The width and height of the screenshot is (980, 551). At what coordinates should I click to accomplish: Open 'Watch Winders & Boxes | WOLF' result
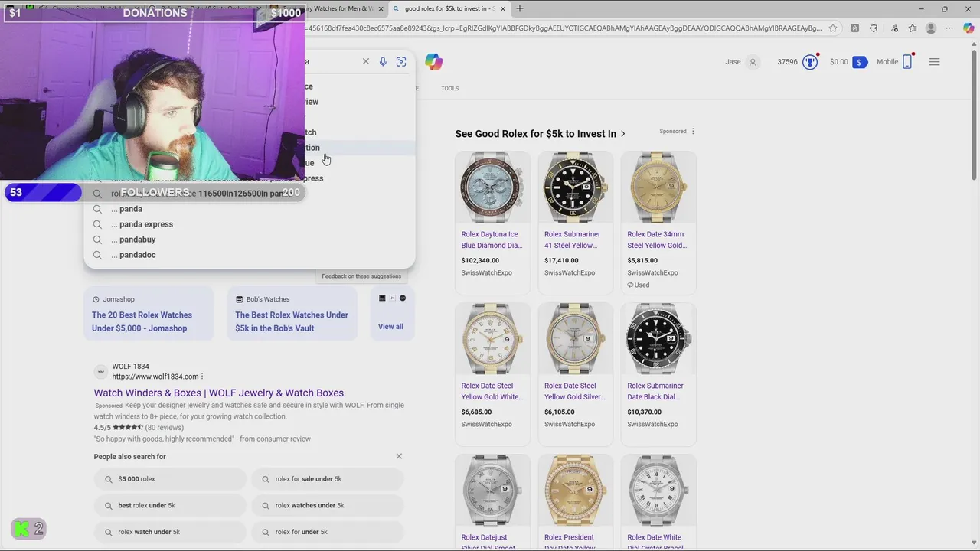coord(219,393)
